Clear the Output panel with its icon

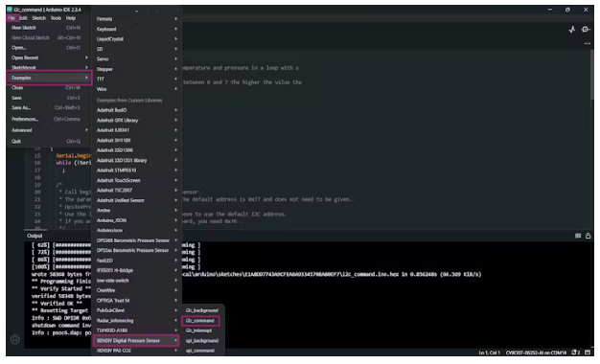pos(578,236)
